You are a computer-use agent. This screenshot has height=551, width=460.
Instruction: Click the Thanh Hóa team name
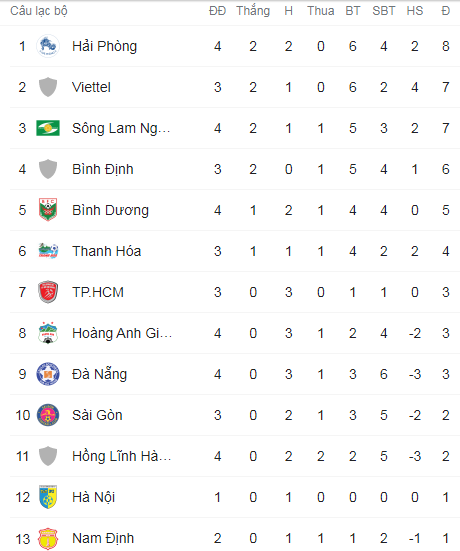pyautogui.click(x=106, y=251)
